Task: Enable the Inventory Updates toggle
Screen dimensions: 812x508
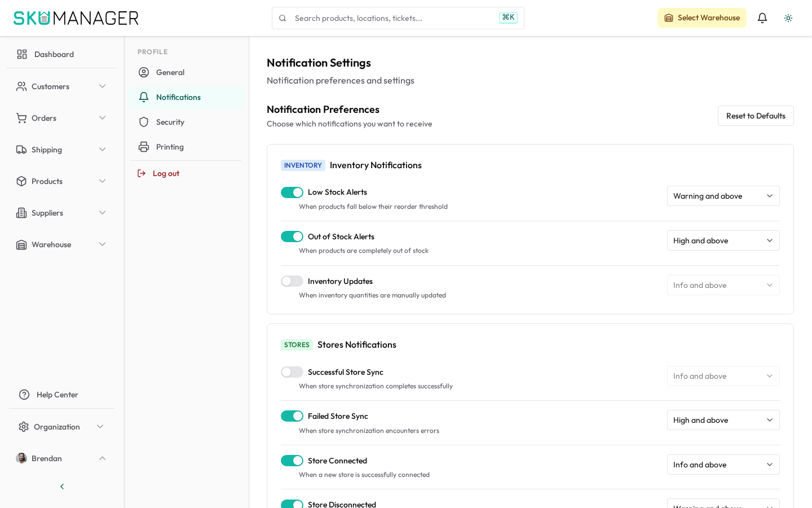Action: point(292,281)
